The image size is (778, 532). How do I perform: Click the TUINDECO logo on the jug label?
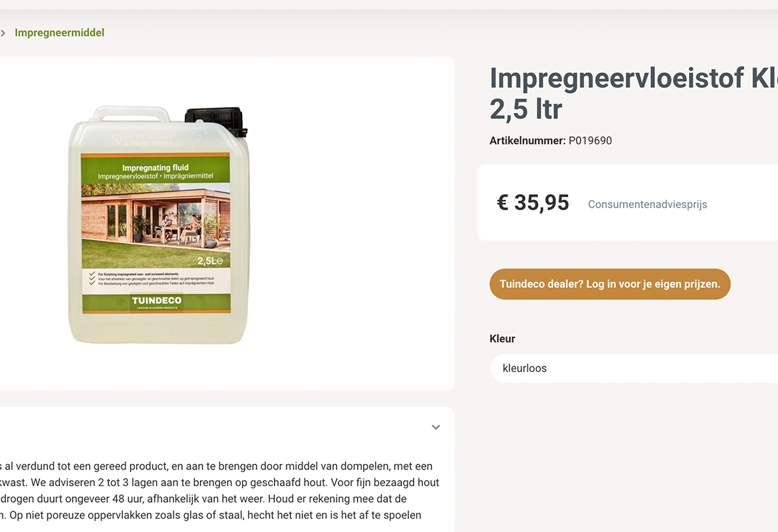(157, 301)
